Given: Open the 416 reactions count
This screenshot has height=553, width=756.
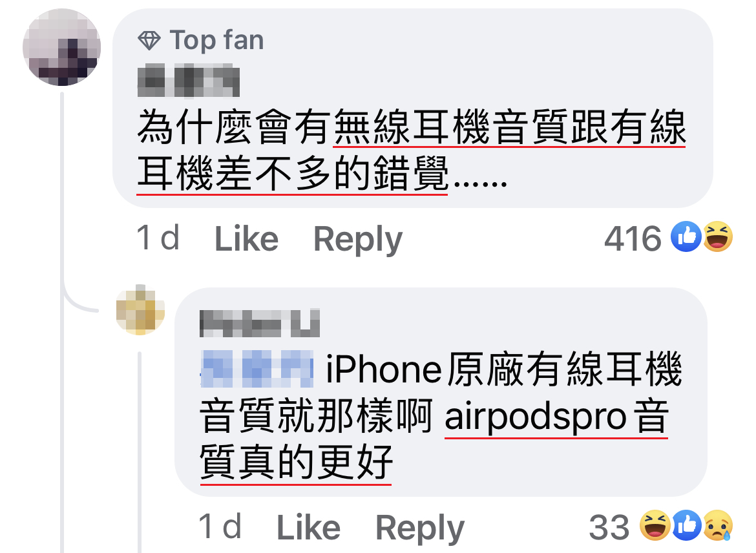Looking at the screenshot, I should point(633,238).
